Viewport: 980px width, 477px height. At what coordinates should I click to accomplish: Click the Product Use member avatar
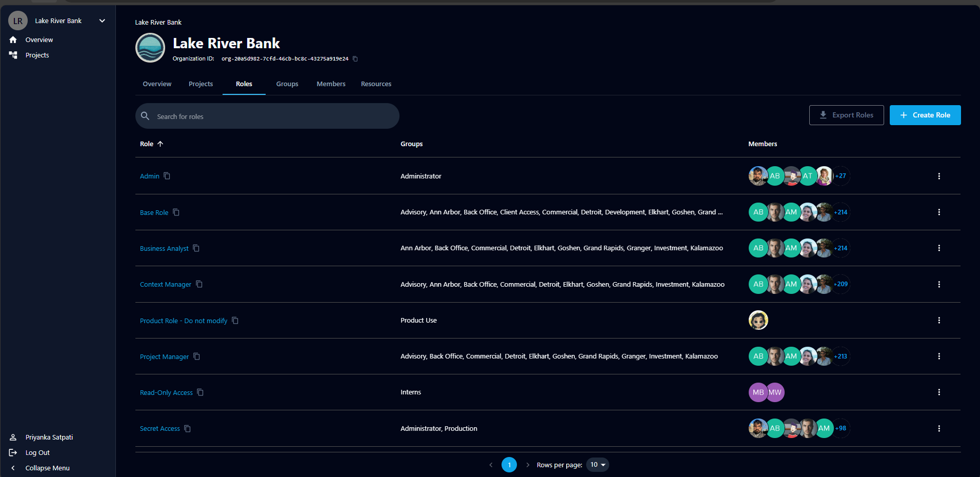click(758, 320)
